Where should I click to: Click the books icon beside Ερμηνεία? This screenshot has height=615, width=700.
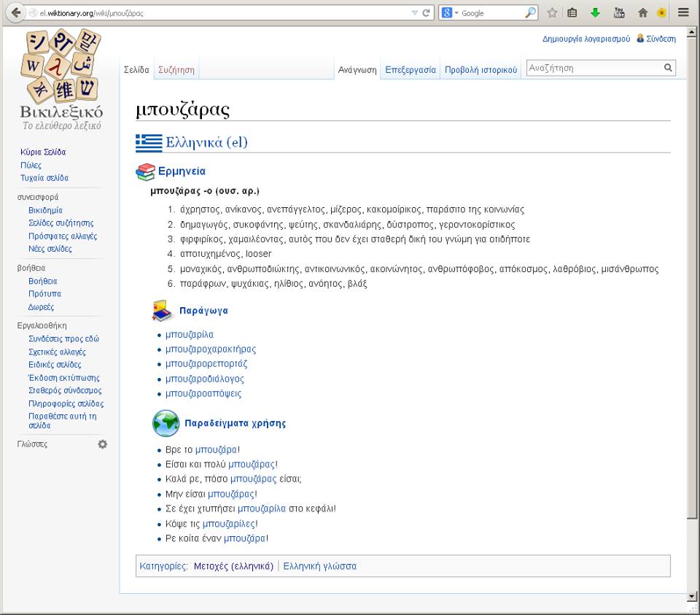(146, 172)
